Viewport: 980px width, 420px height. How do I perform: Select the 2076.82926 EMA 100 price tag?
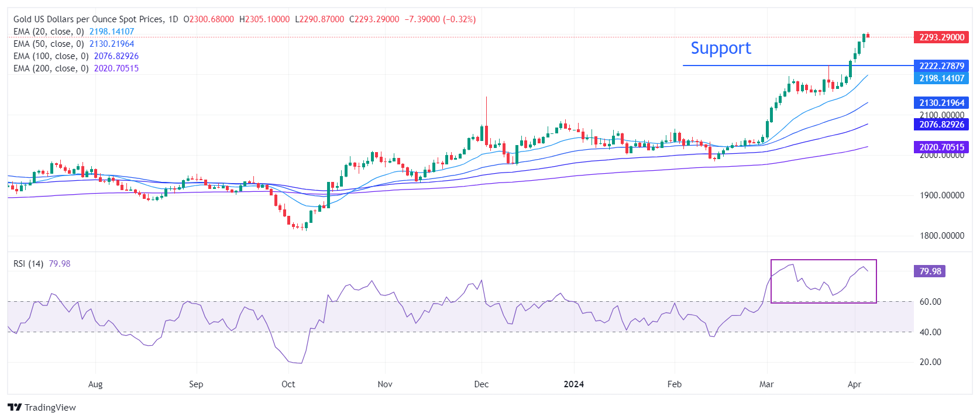click(x=941, y=124)
